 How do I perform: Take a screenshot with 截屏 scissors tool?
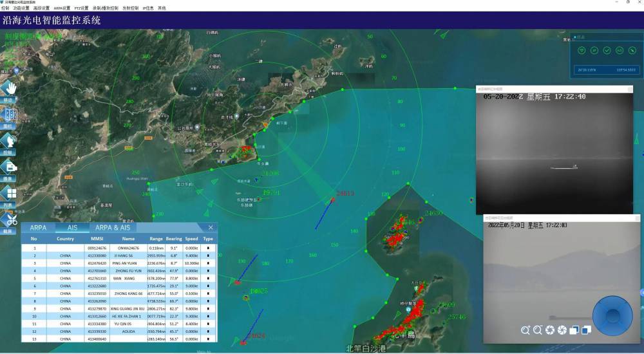8,222
